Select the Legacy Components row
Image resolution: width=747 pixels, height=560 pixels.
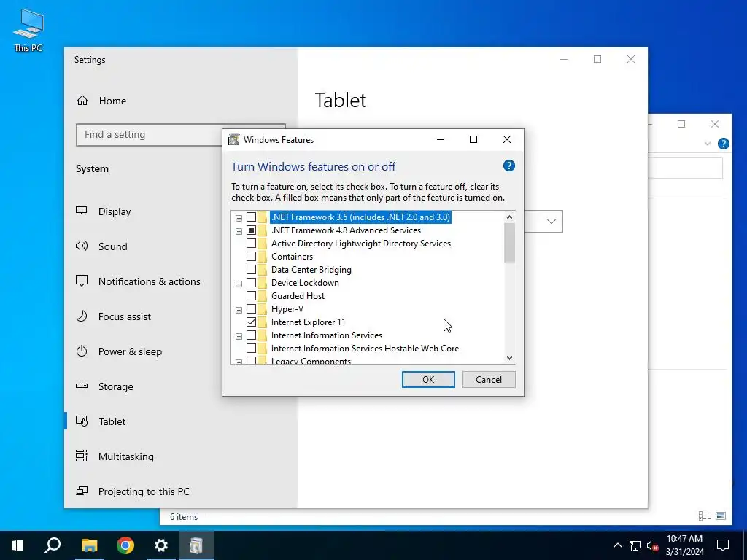click(311, 361)
